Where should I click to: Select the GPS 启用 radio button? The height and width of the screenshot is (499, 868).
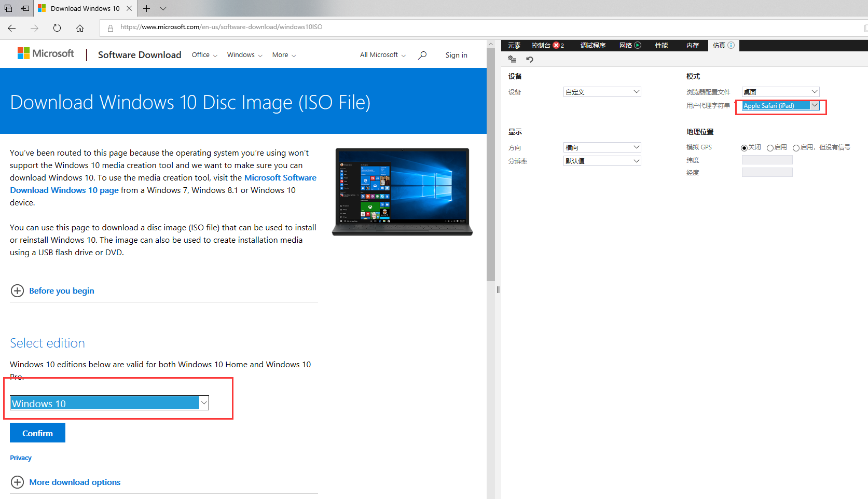coord(770,148)
